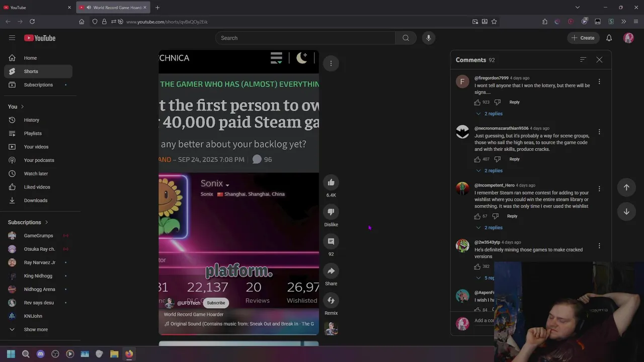
Task: Open a new browser tab
Action: [157, 8]
